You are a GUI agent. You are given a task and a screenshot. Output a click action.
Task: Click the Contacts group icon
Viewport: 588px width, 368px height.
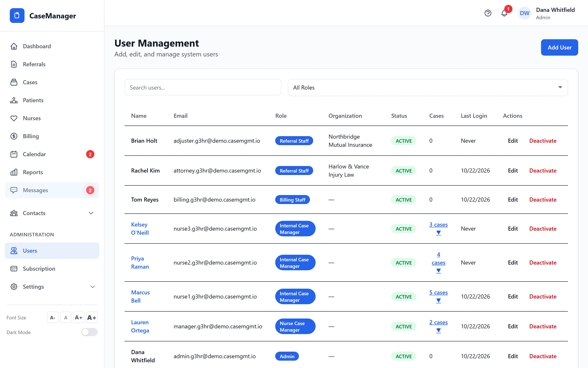point(14,213)
